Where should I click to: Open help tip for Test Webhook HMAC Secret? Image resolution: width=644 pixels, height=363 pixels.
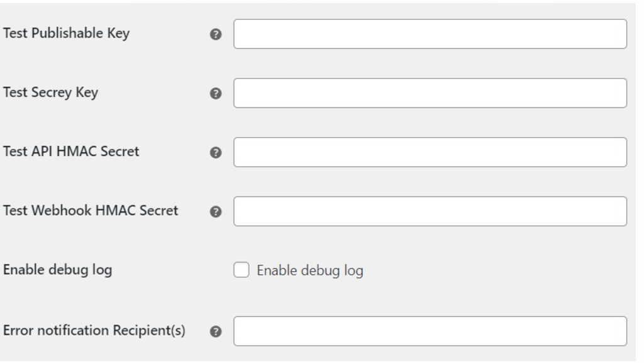pyautogui.click(x=215, y=212)
